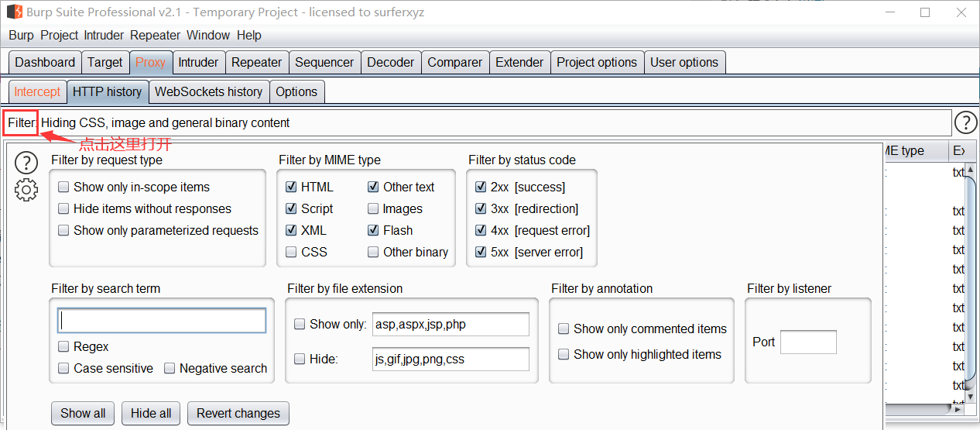
Task: Uncheck 2xx success status filter
Action: point(481,187)
